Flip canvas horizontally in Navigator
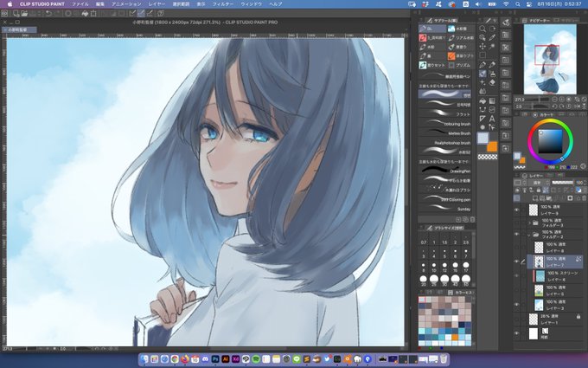 pos(577,107)
